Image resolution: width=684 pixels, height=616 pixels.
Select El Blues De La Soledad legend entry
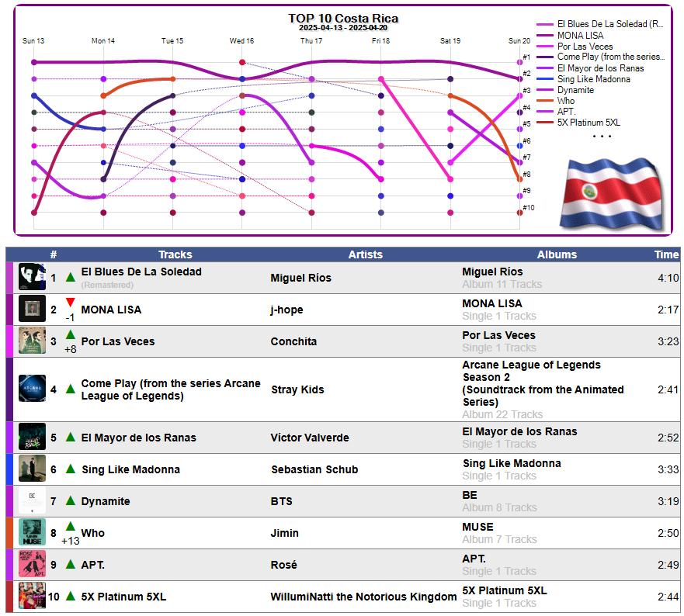[600, 24]
